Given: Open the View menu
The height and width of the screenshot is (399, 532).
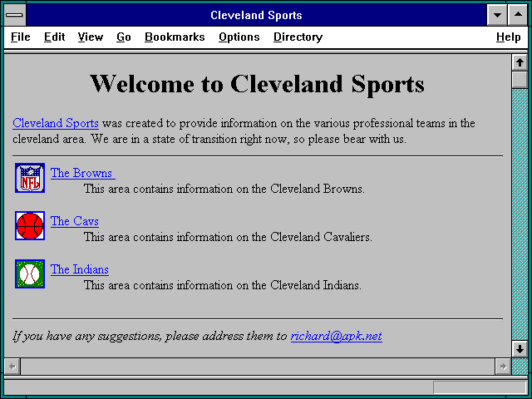Looking at the screenshot, I should pos(91,37).
